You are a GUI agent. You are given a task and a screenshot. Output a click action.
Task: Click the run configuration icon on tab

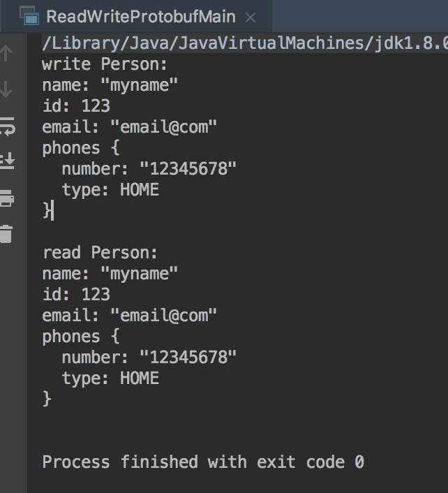[x=28, y=15]
